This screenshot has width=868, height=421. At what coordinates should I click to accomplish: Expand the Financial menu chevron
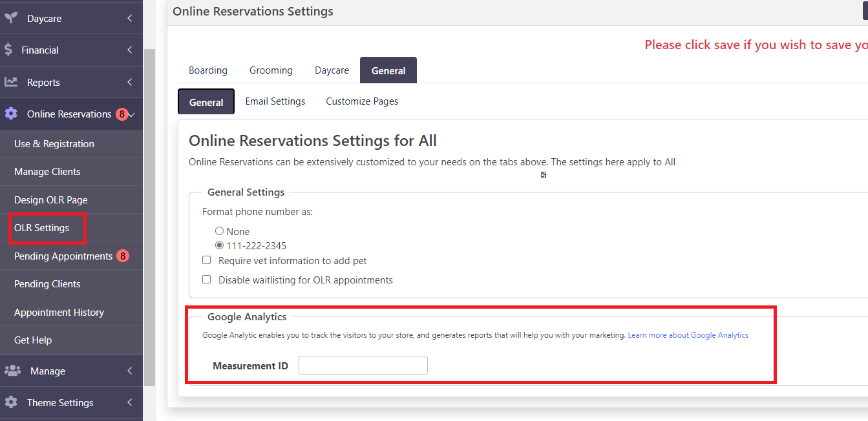130,50
